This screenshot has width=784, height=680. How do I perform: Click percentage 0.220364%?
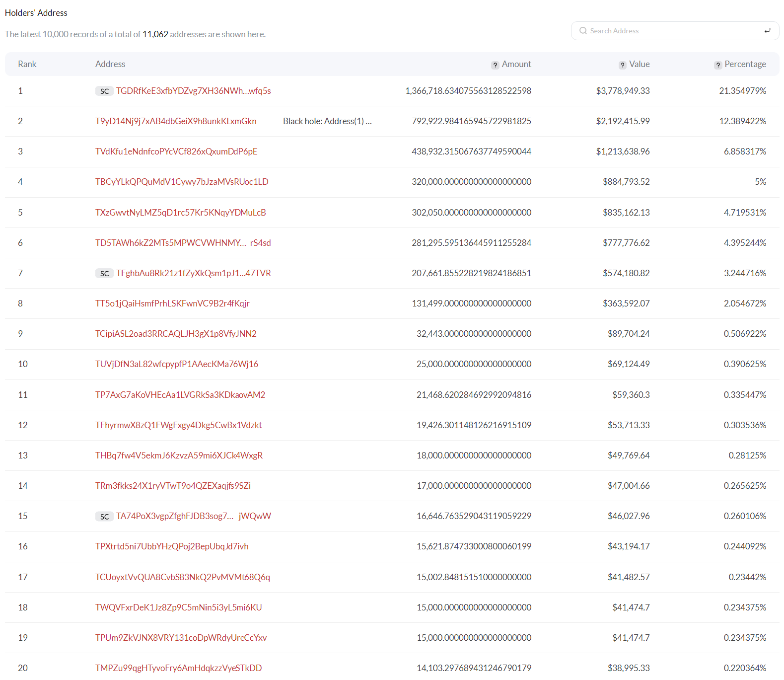pyautogui.click(x=745, y=668)
